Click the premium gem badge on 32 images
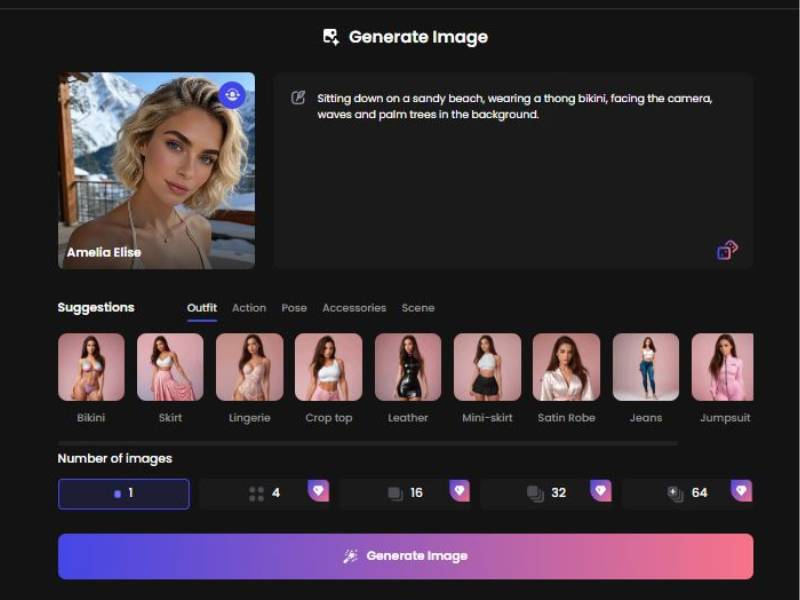Image resolution: width=800 pixels, height=600 pixels. pos(600,490)
